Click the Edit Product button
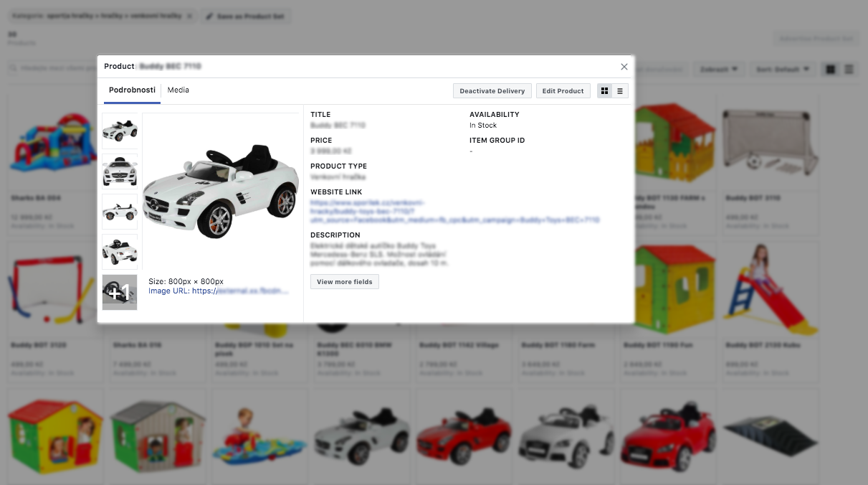The width and height of the screenshot is (868, 485). click(563, 91)
